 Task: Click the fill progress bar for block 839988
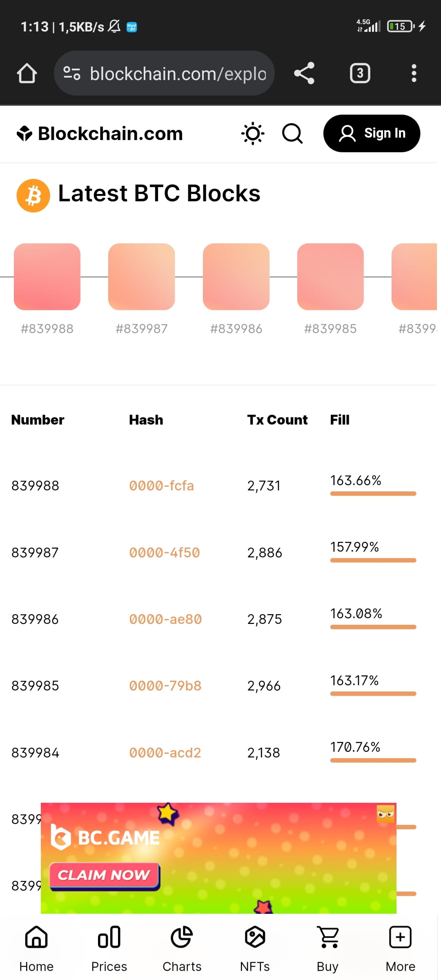[373, 494]
